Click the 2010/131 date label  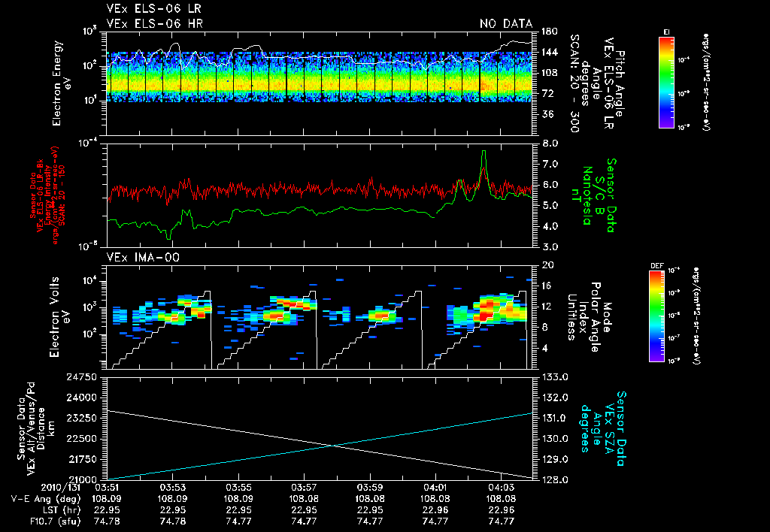pyautogui.click(x=59, y=488)
